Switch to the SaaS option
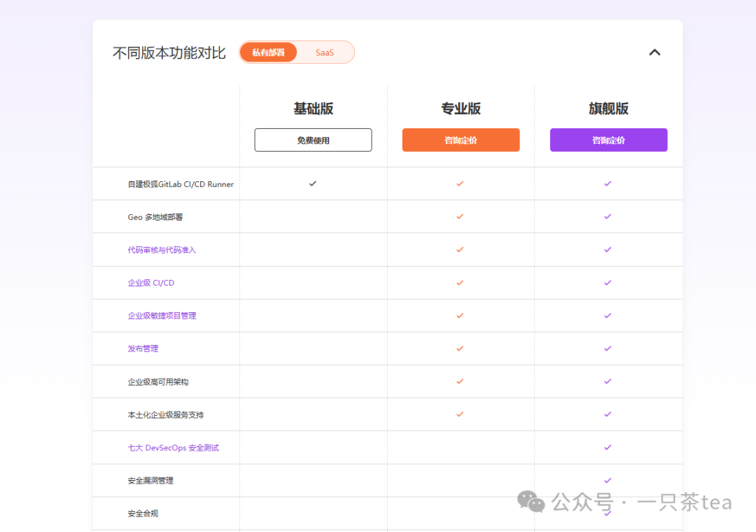756x532 pixels. 325,52
